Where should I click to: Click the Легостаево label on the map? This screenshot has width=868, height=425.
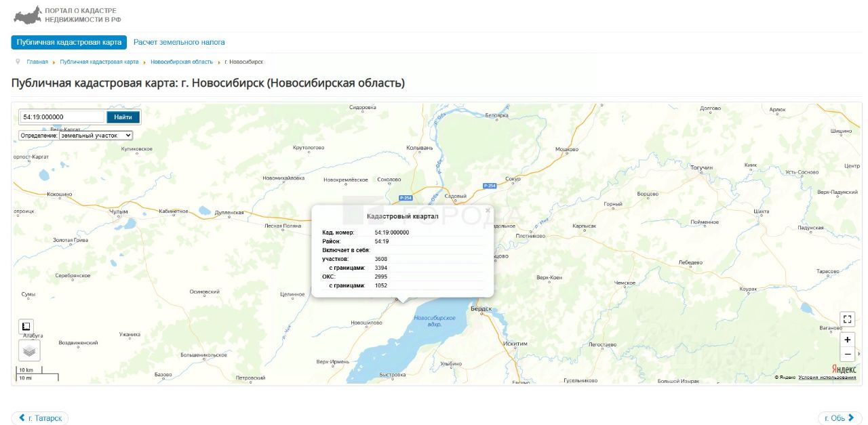click(x=602, y=345)
